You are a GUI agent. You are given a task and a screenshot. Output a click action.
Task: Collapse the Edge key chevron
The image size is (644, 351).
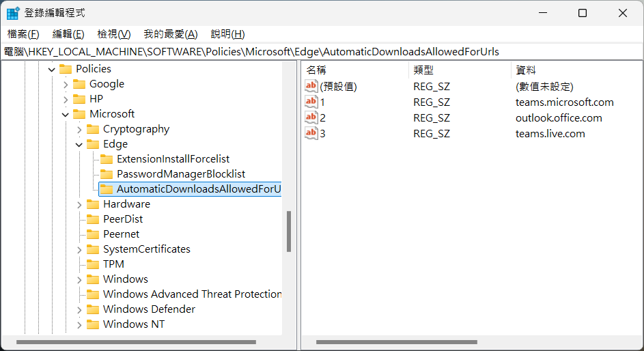pos(79,144)
